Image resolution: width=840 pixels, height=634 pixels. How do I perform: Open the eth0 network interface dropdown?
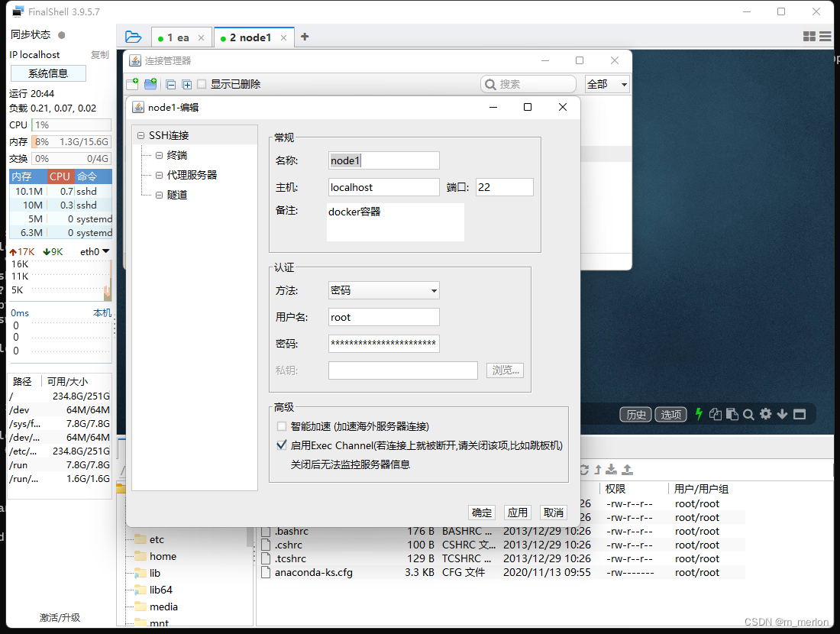pyautogui.click(x=95, y=252)
